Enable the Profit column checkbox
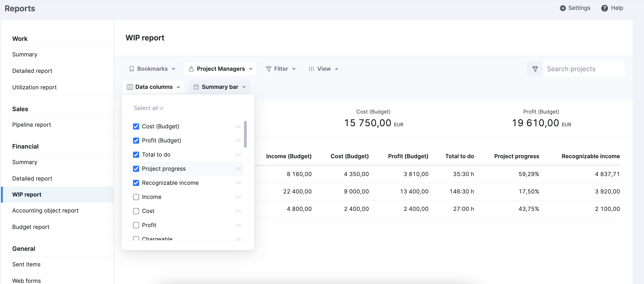The width and height of the screenshot is (644, 284). [136, 225]
